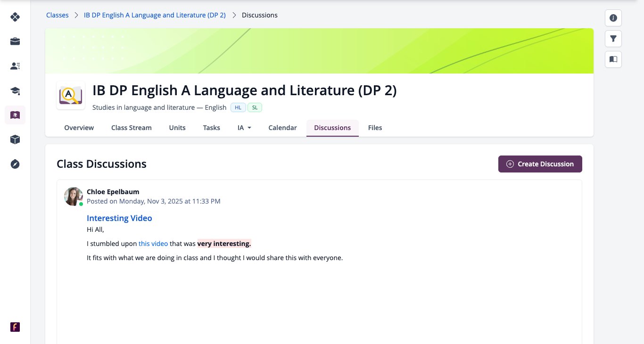This screenshot has width=644, height=344.
Task: Switch to the Class Stream tab
Action: pyautogui.click(x=132, y=128)
